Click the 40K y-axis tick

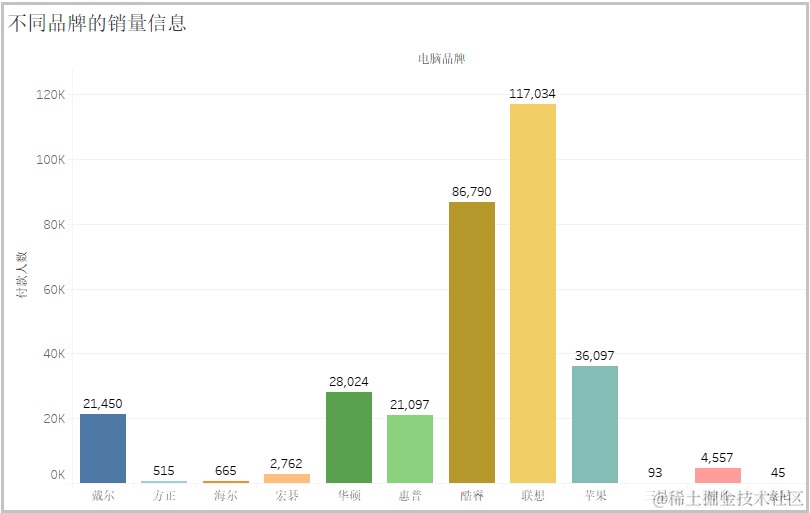[x=54, y=354]
